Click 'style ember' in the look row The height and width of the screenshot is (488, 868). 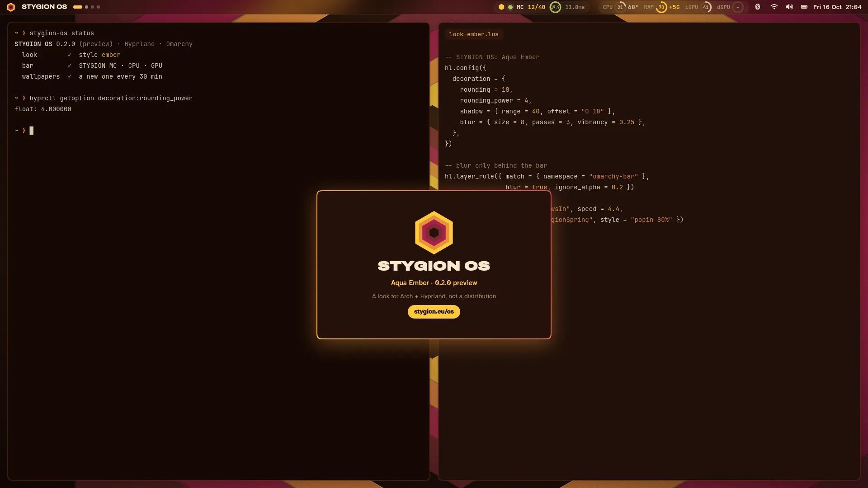click(x=99, y=55)
